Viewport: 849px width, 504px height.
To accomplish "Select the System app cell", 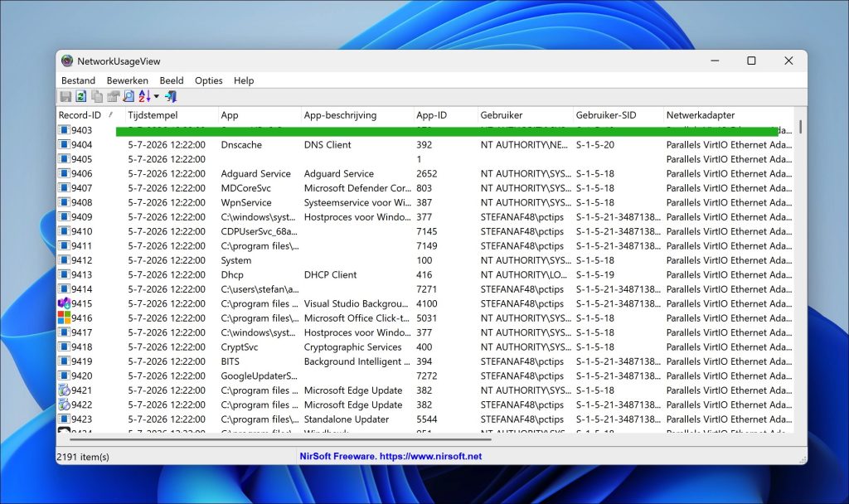I will point(236,260).
